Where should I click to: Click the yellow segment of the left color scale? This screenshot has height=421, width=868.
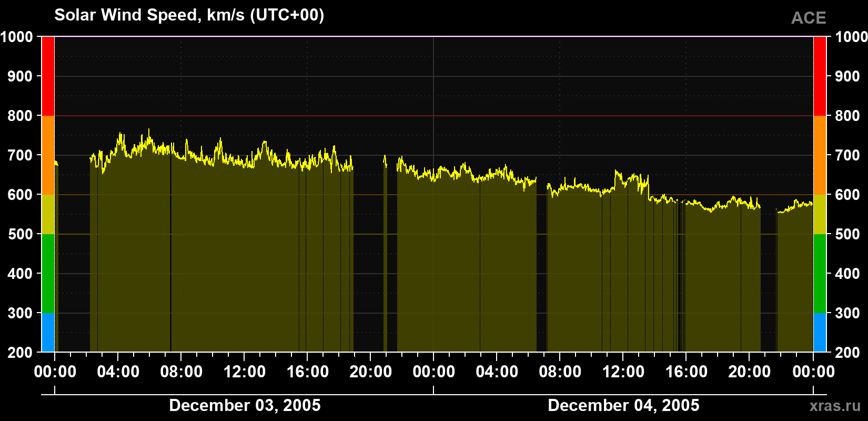tap(48, 214)
